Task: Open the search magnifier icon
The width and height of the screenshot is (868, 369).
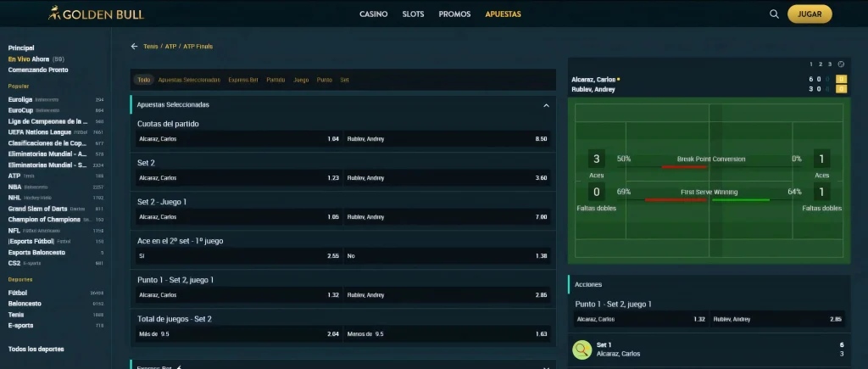Action: [774, 14]
